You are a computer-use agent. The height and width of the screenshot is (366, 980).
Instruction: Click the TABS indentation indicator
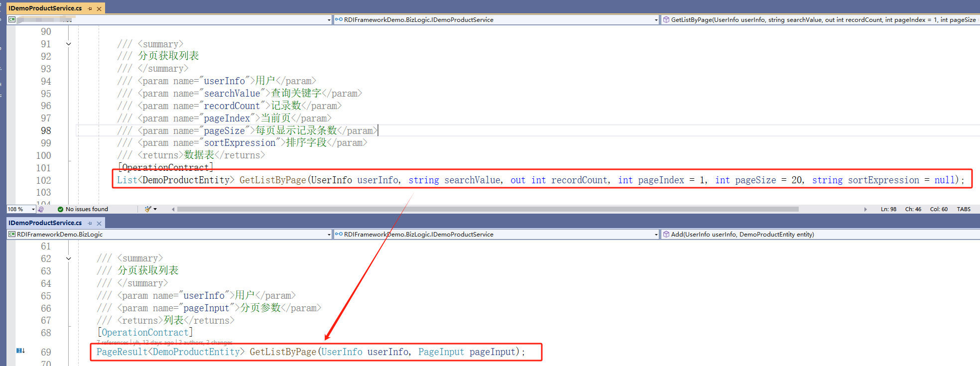point(964,209)
